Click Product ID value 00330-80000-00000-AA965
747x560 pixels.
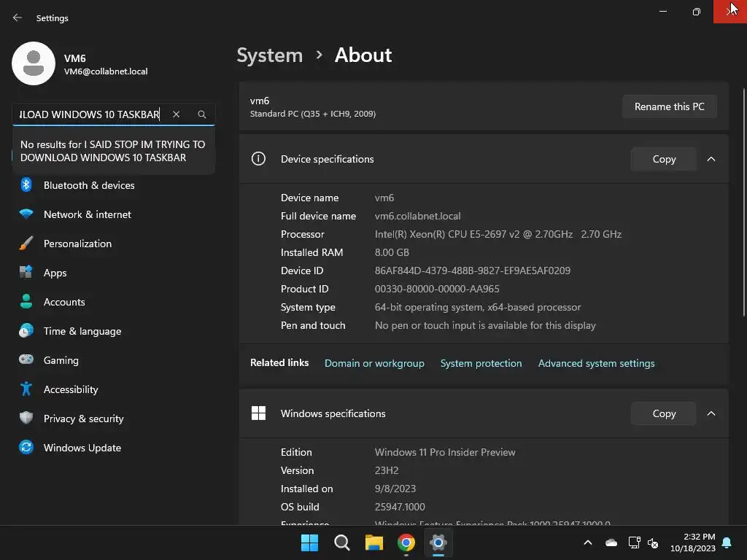[x=437, y=289]
